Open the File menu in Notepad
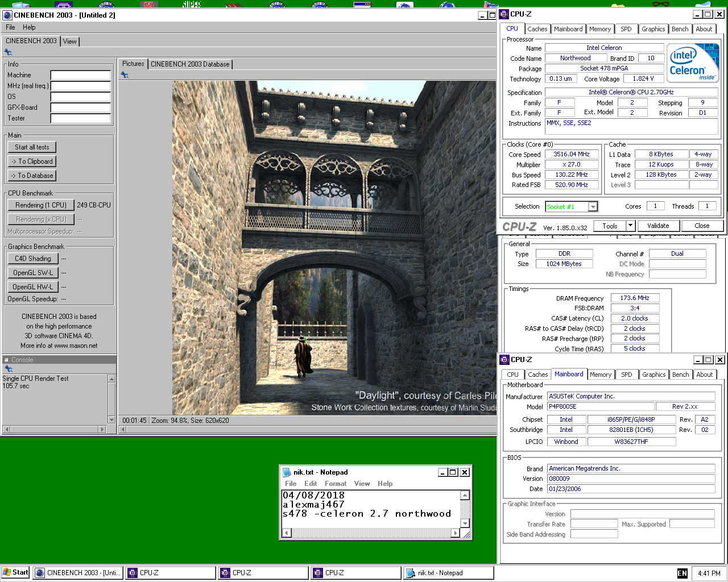Viewport: 728px width, 582px height. (291, 484)
